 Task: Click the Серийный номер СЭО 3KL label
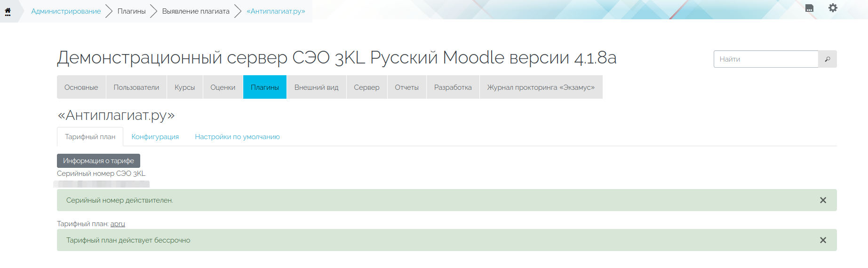coord(101,173)
